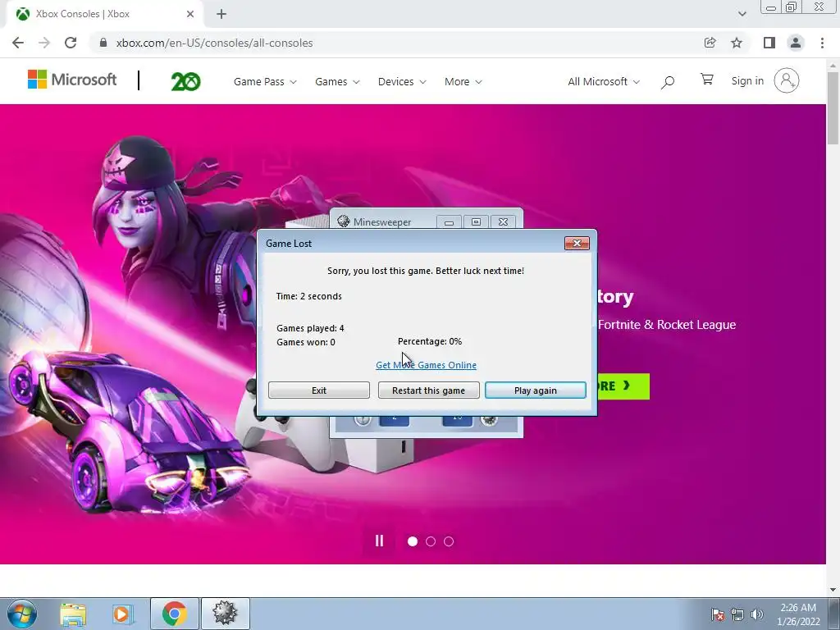This screenshot has width=840, height=630.
Task: Expand the Devices menu
Action: 402,81
